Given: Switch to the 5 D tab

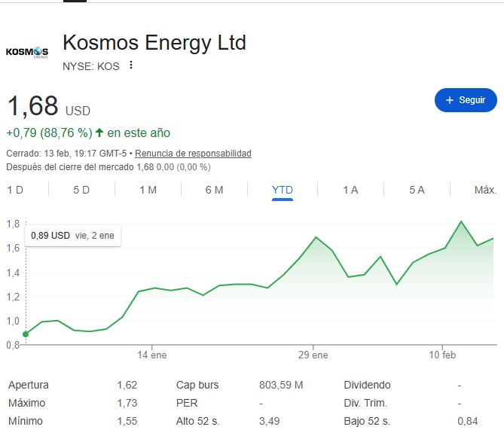Looking at the screenshot, I should click(x=81, y=190).
